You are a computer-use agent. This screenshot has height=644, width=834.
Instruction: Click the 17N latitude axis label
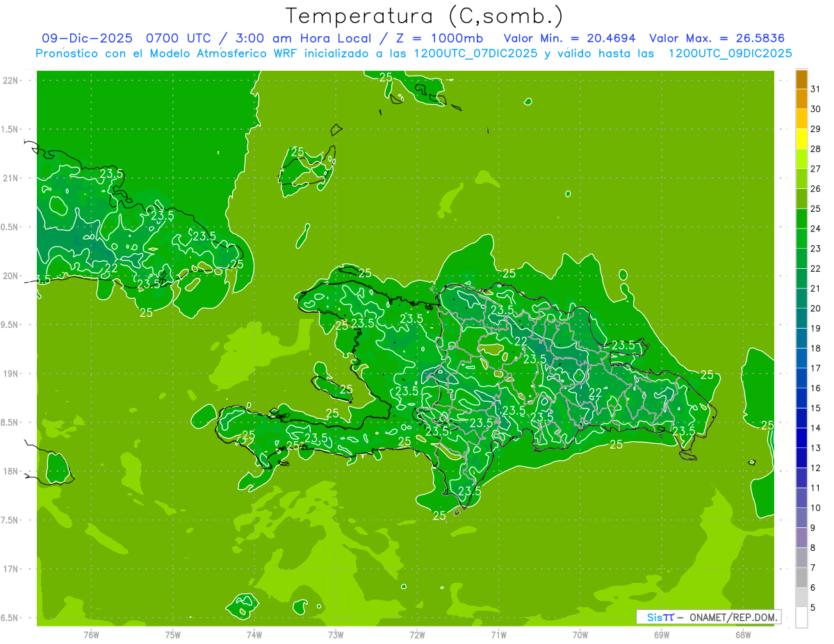10,569
